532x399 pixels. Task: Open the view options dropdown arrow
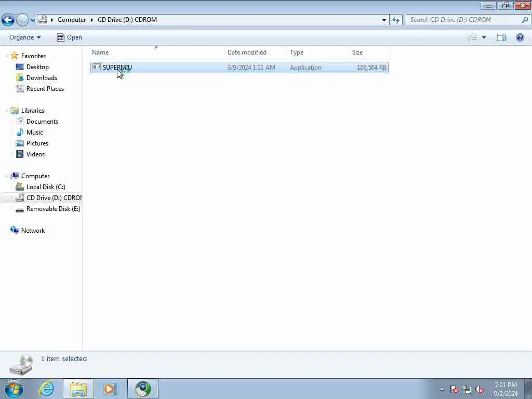tap(484, 37)
